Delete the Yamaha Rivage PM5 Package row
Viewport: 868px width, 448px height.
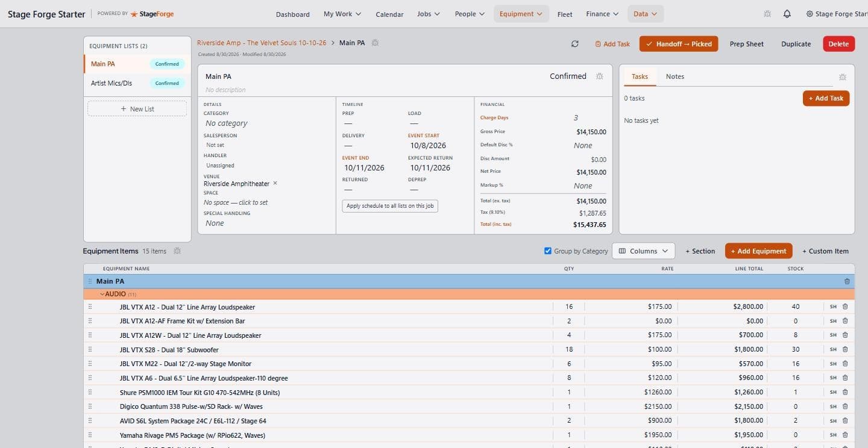coord(845,435)
